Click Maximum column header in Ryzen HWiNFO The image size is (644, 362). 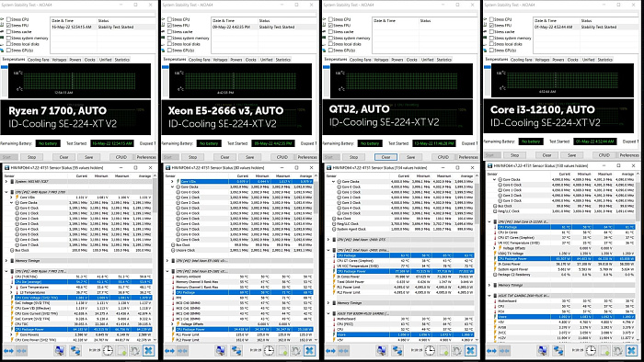(x=122, y=175)
